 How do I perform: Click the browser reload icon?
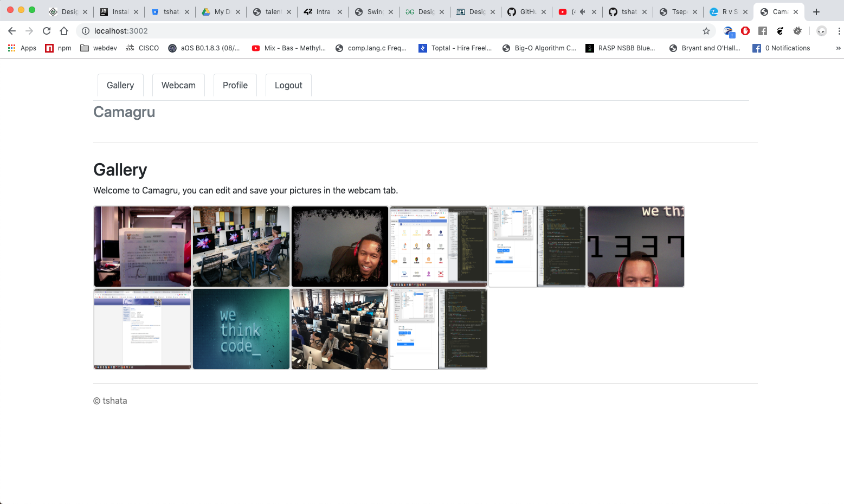coord(47,31)
